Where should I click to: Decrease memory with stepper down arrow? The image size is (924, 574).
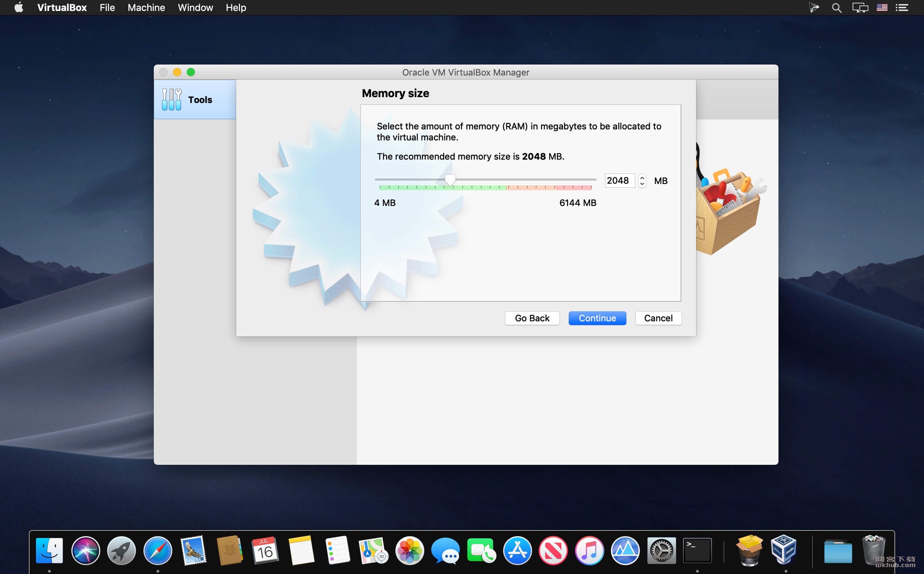point(642,184)
